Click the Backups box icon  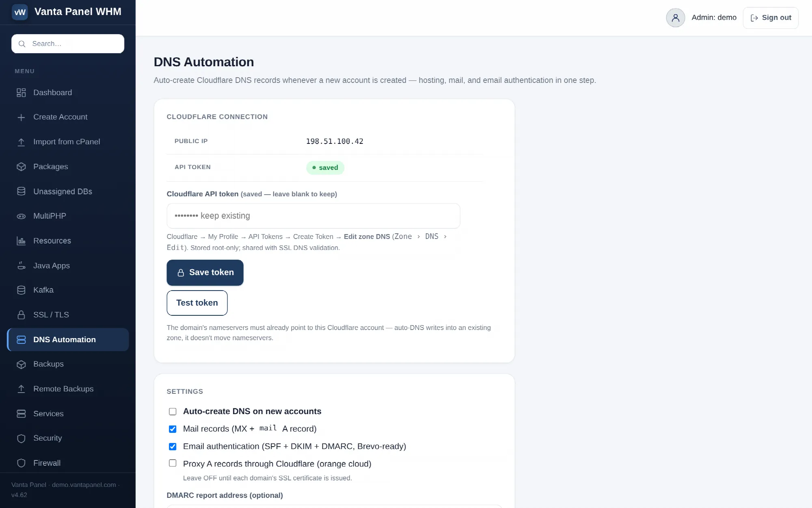coord(21,365)
